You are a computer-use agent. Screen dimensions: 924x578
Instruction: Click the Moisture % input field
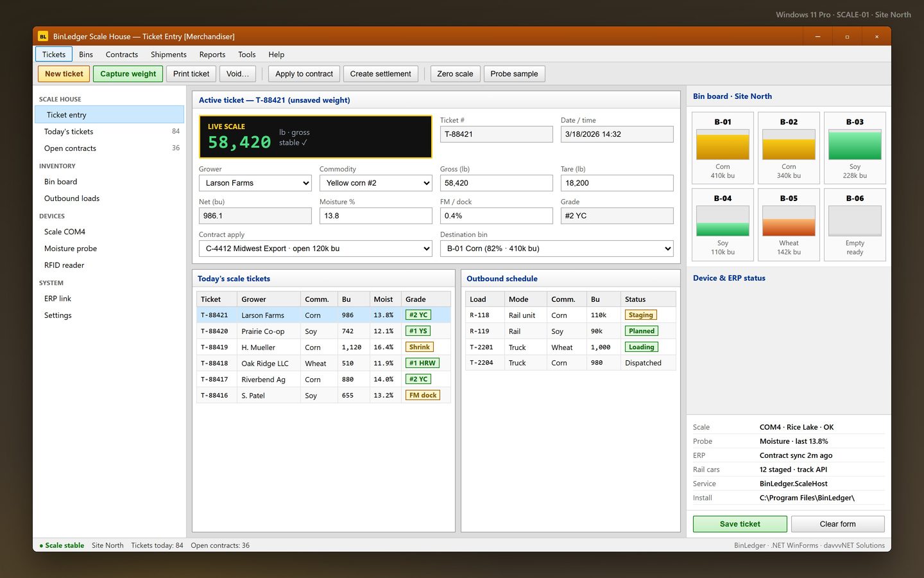[376, 216]
